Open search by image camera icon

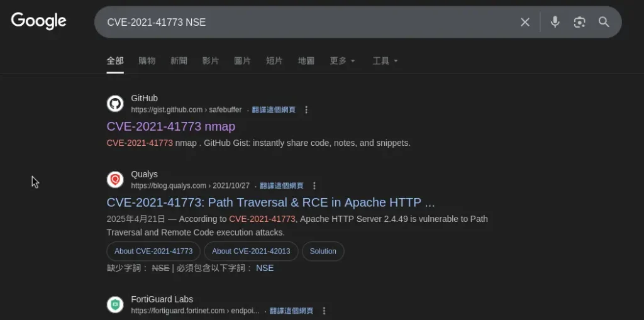click(x=579, y=23)
